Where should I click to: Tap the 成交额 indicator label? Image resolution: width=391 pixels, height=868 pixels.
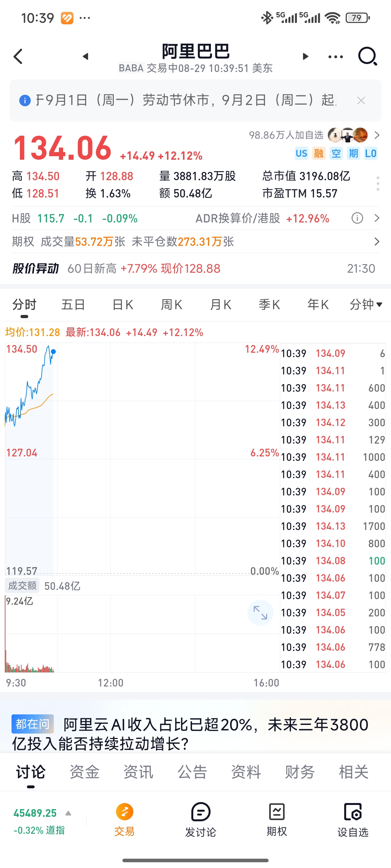point(22,586)
